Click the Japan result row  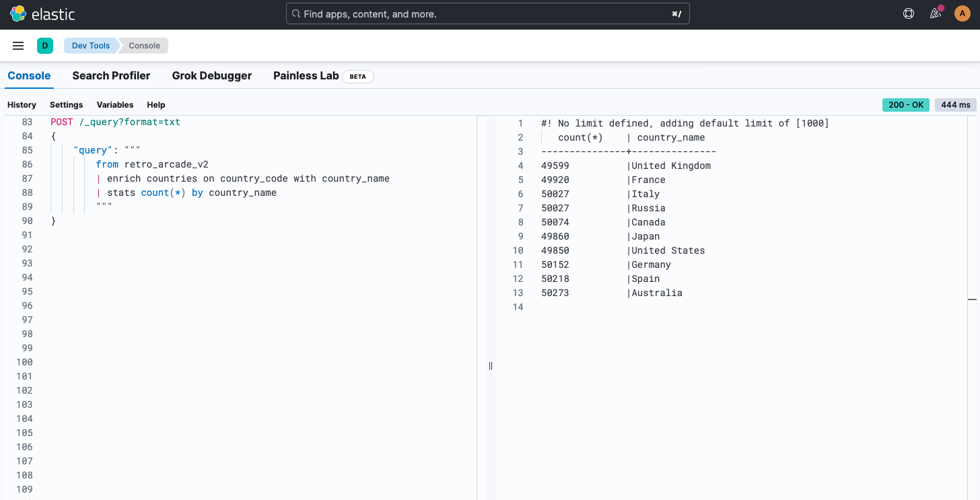click(x=600, y=236)
